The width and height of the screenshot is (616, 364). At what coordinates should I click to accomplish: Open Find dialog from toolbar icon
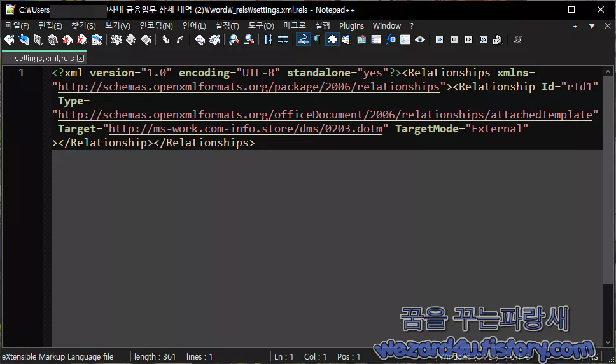200,39
